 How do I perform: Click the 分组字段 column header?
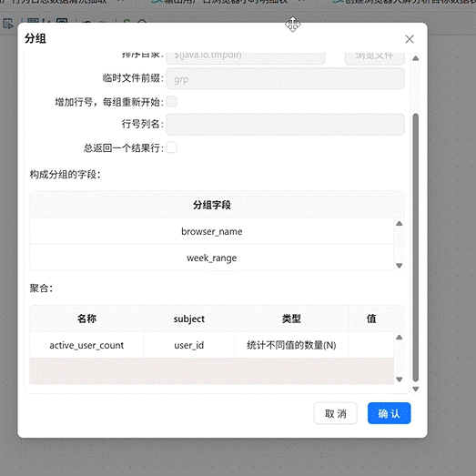(x=211, y=205)
